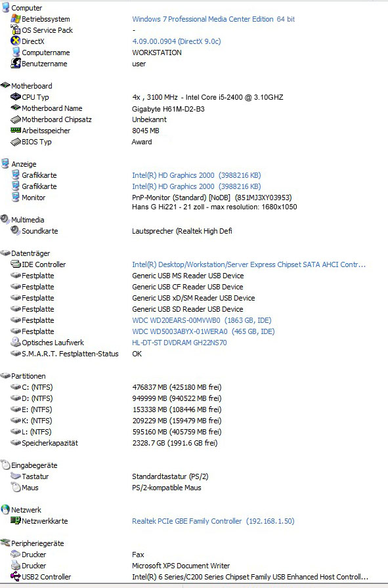Click the Motherboard section icon
The image size is (388, 588).
[x=5, y=85]
